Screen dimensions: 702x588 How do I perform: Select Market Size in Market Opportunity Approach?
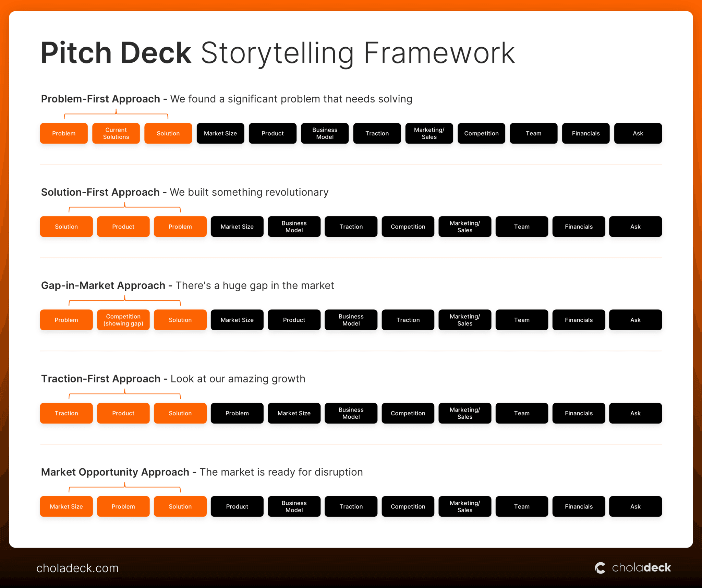pos(66,506)
